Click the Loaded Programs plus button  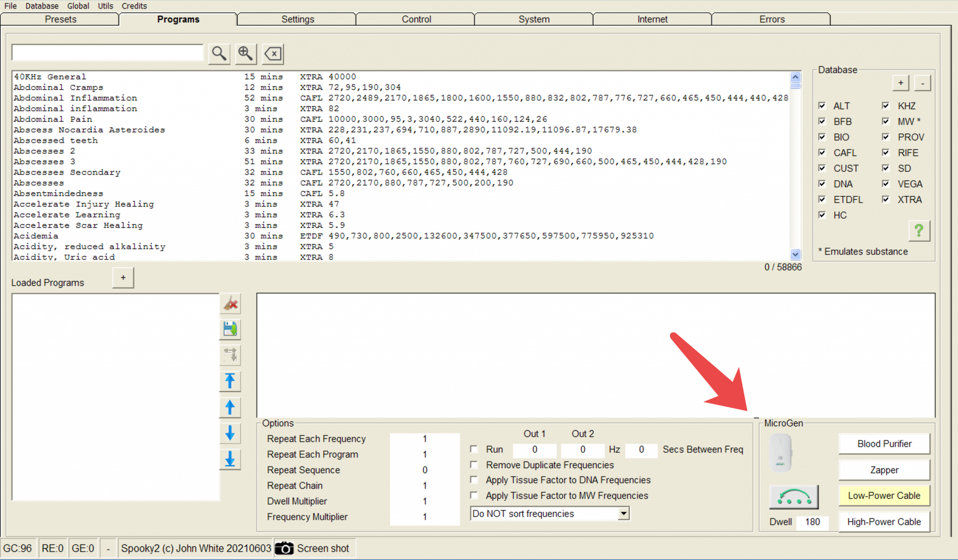pos(123,277)
